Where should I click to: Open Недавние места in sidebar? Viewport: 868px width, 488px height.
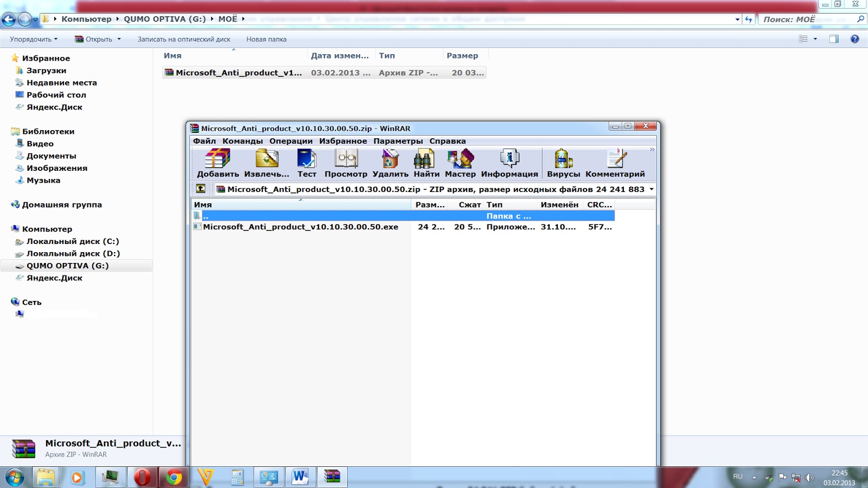[62, 83]
